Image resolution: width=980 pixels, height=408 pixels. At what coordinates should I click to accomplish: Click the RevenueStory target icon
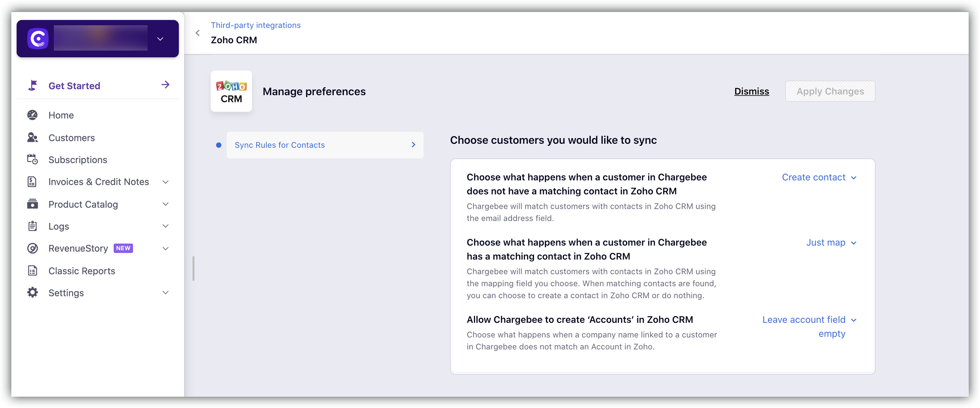click(x=32, y=249)
